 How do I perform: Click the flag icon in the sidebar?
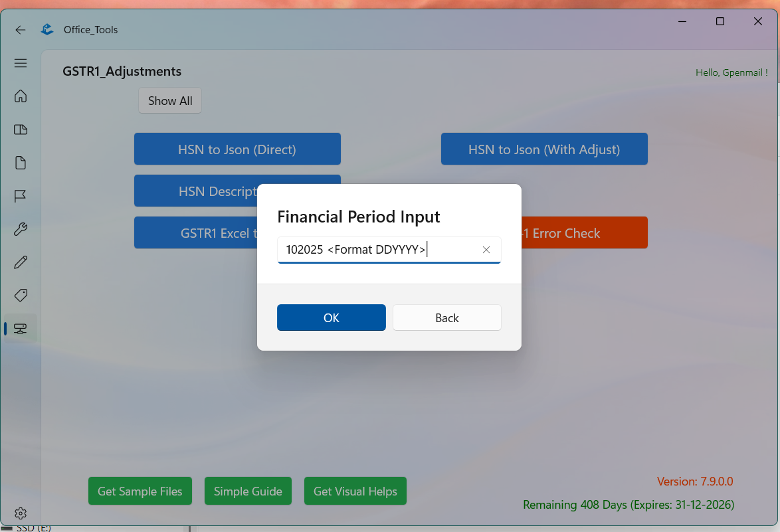21,196
